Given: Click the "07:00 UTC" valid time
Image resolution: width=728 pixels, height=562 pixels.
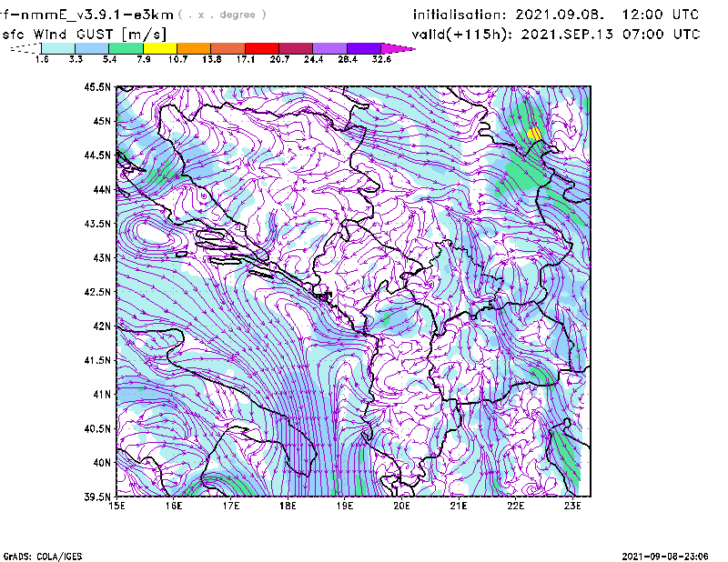Looking at the screenshot, I should point(662,35).
